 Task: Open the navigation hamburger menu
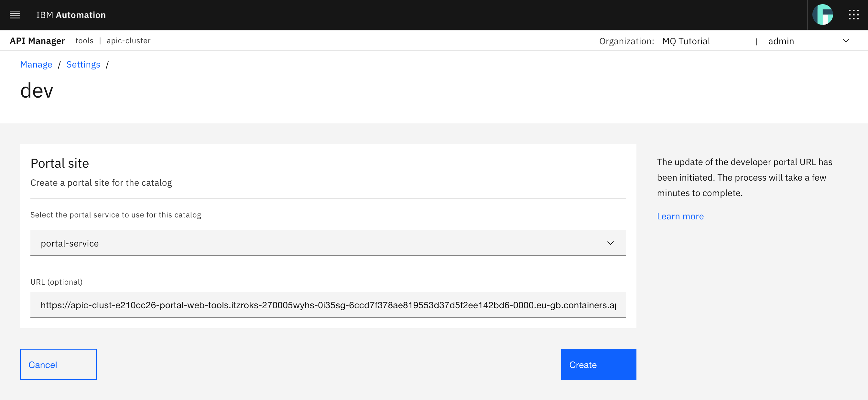(15, 15)
